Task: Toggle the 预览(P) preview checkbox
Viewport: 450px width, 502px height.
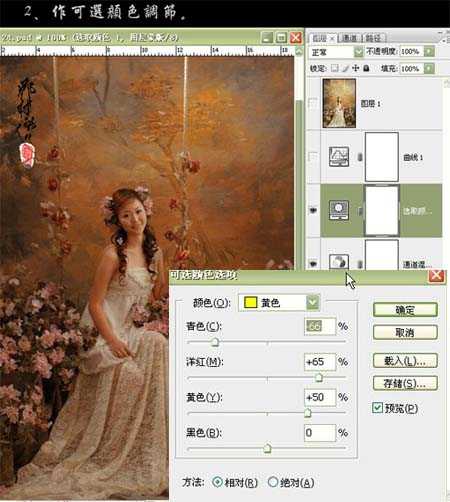Action: point(377,408)
